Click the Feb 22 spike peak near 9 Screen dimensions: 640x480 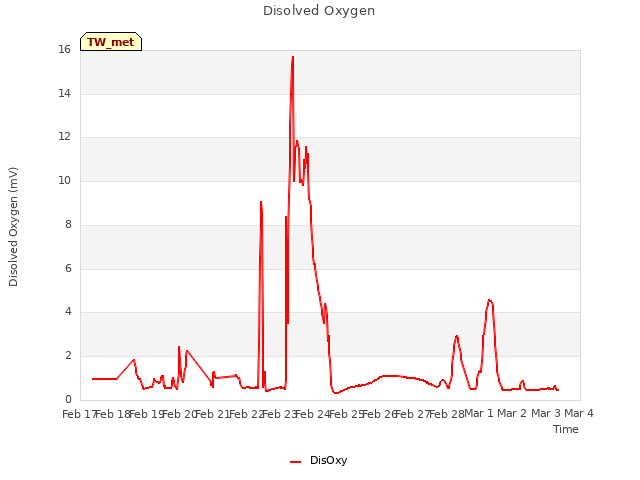[261, 202]
